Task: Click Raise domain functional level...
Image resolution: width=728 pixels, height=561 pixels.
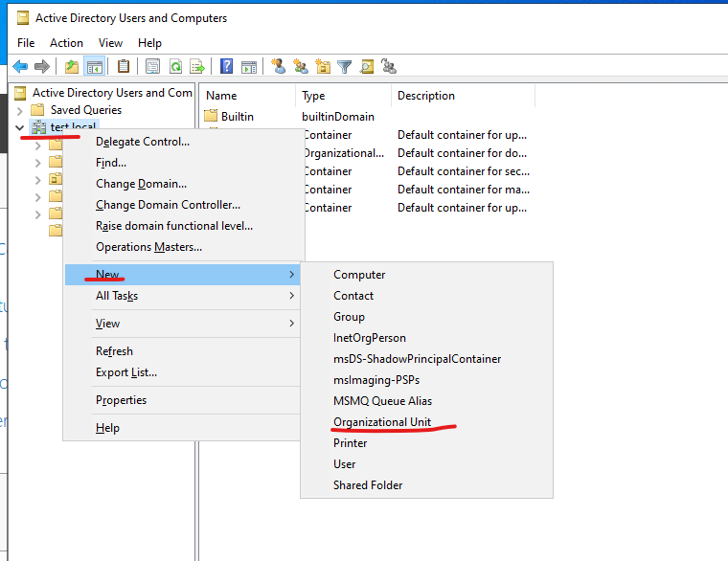Action: pyautogui.click(x=184, y=226)
